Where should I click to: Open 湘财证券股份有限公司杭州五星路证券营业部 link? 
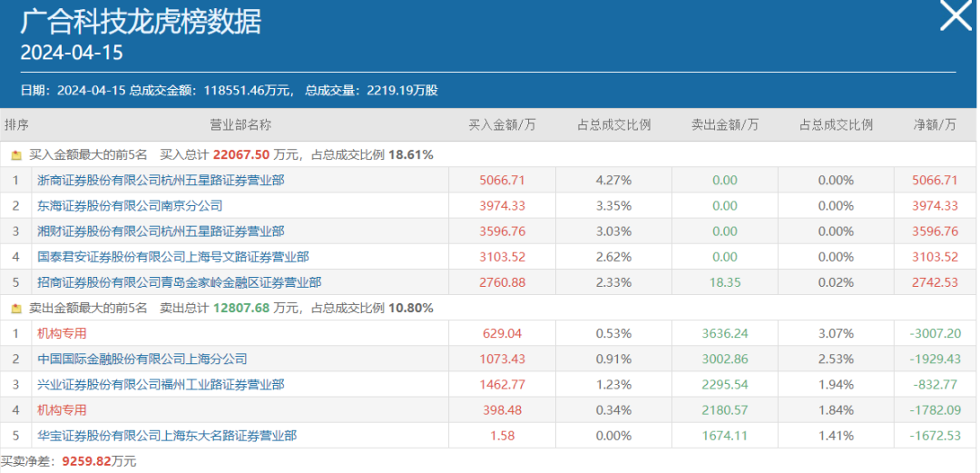coord(161,232)
